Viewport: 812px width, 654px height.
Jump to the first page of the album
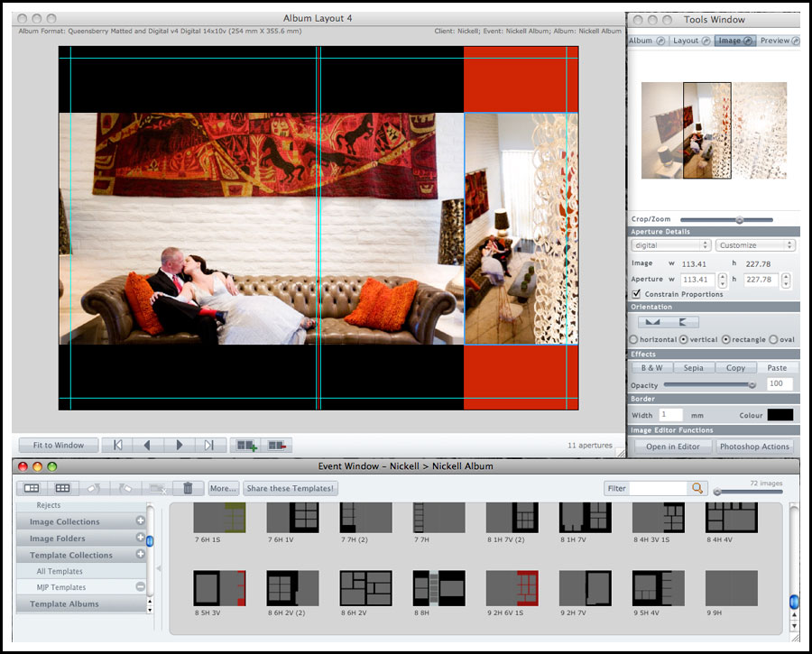(x=118, y=445)
